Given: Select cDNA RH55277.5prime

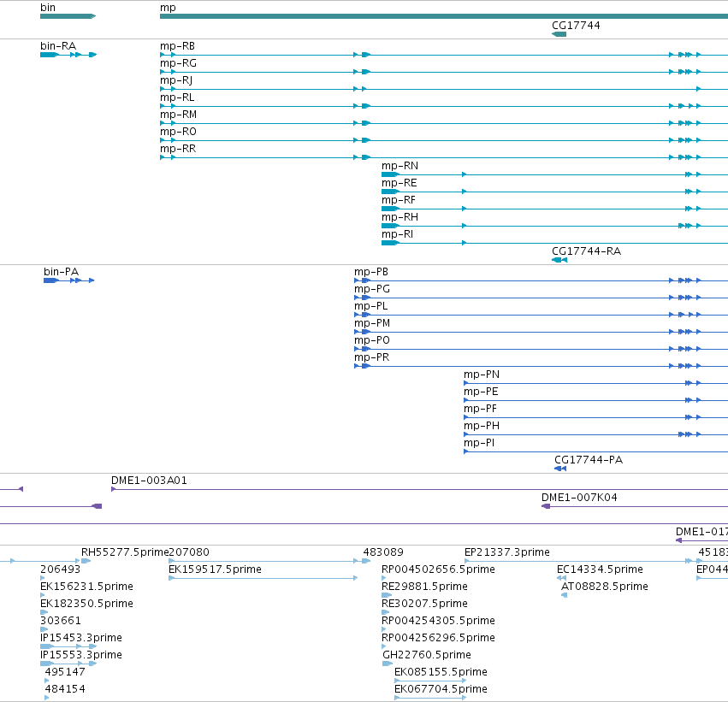Looking at the screenshot, I should 125,552.
